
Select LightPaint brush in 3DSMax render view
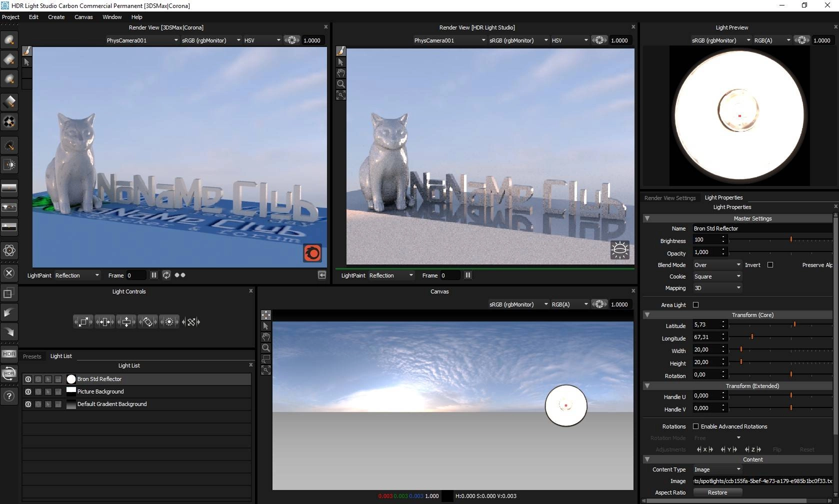pos(27,51)
